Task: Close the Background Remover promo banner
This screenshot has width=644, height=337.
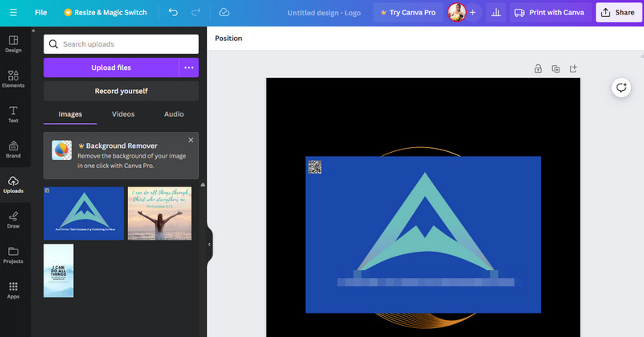Action: 191,140
